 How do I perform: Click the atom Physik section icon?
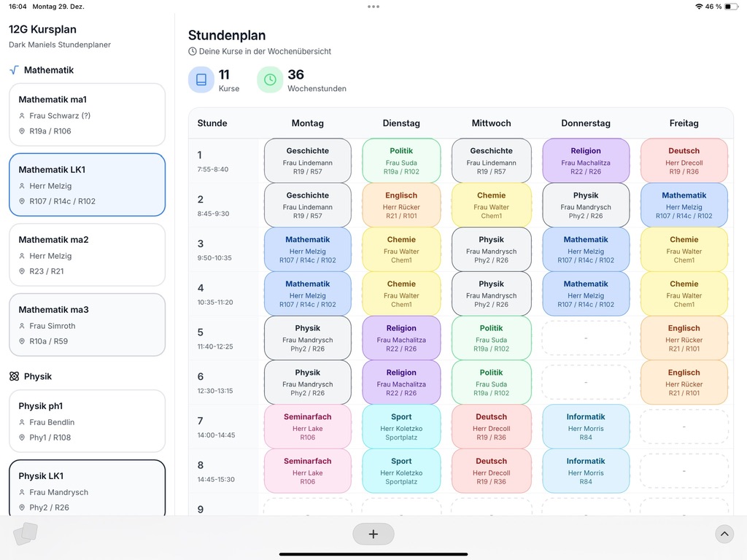(x=14, y=376)
